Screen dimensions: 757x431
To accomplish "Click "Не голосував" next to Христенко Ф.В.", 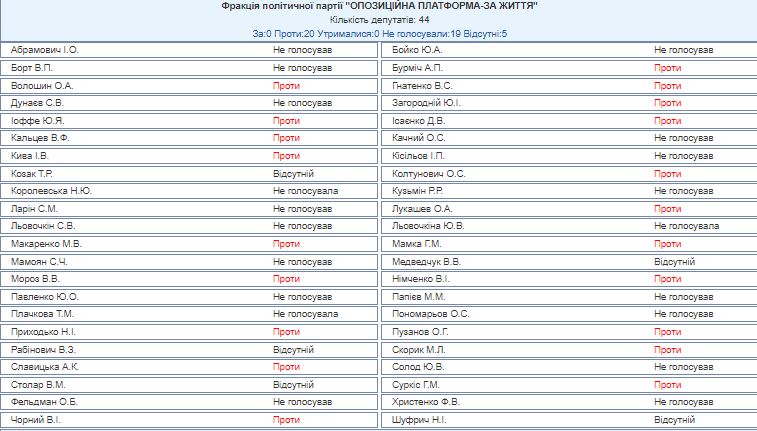I will pyautogui.click(x=684, y=402).
